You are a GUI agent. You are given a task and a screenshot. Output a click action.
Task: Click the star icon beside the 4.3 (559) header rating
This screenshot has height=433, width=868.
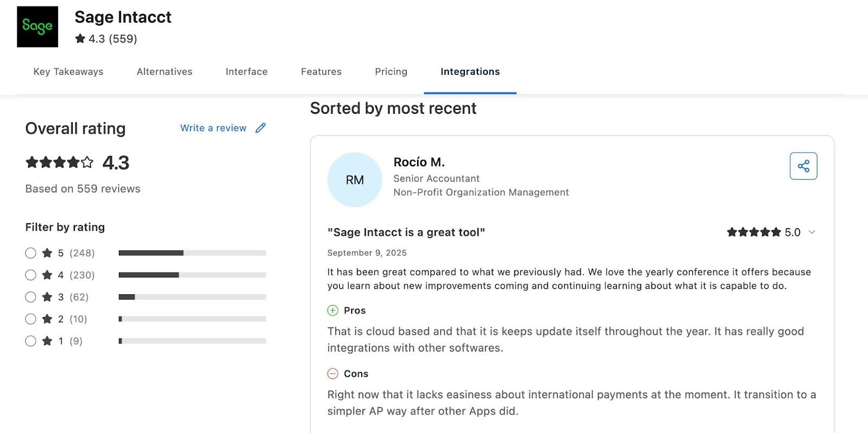click(80, 38)
